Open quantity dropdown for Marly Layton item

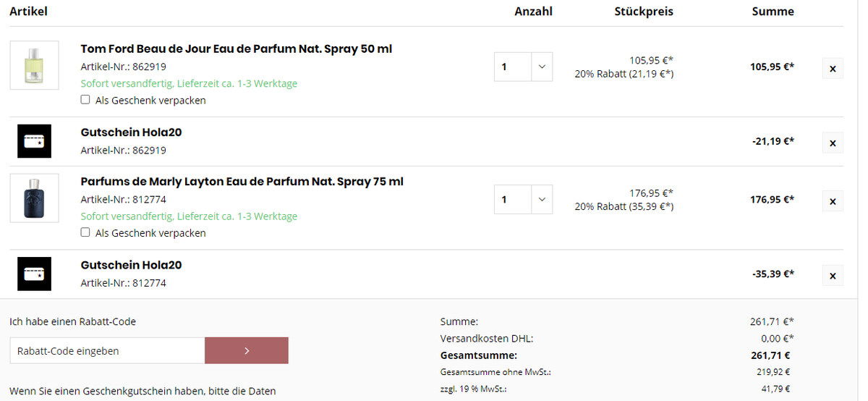pyautogui.click(x=523, y=199)
